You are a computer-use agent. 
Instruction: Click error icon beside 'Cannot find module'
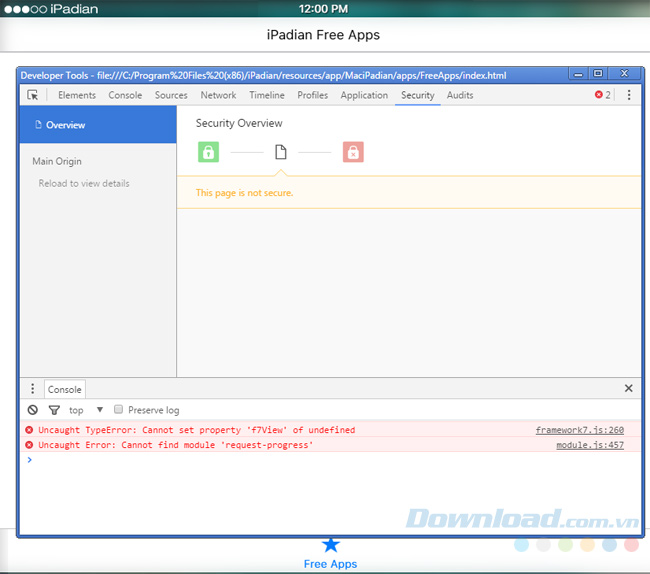(x=29, y=445)
